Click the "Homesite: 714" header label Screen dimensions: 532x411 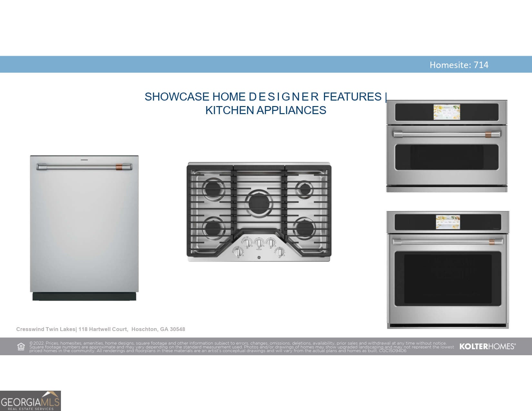click(459, 65)
